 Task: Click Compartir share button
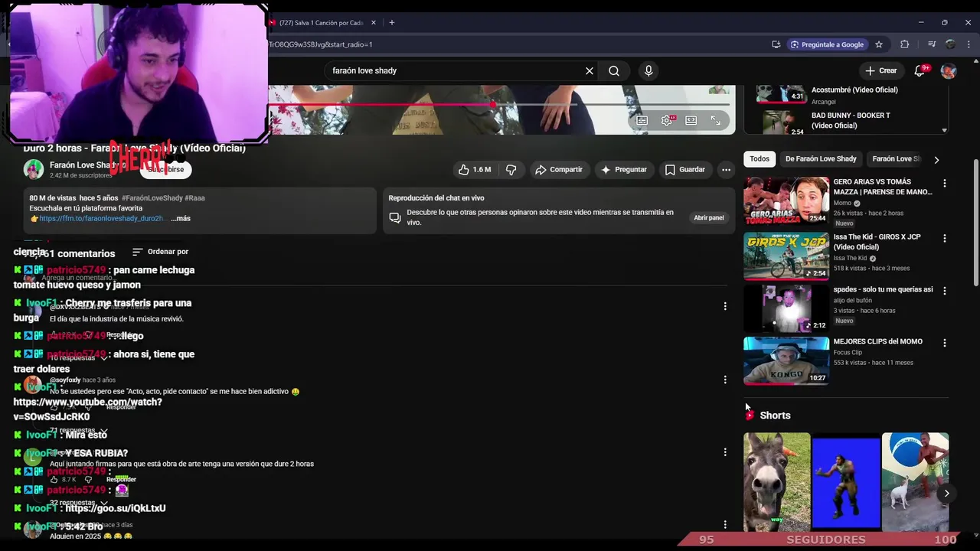559,169
